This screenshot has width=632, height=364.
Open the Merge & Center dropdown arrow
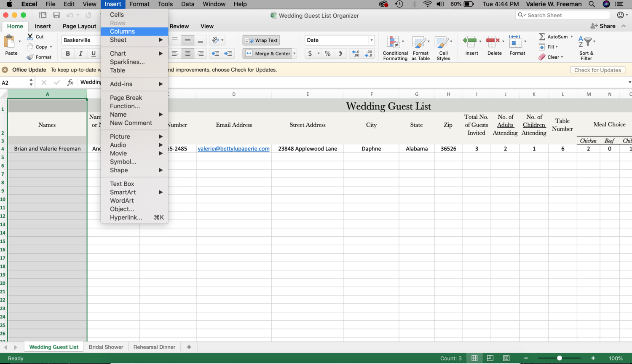(294, 54)
